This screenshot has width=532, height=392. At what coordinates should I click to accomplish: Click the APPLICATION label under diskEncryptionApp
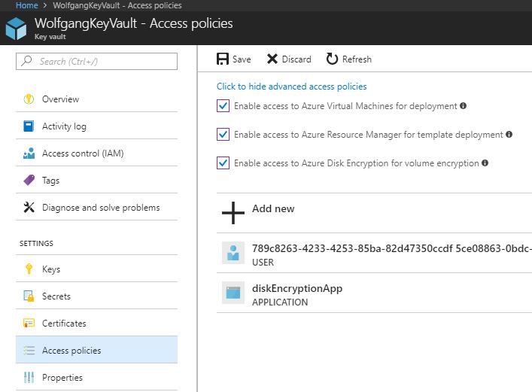[x=280, y=302]
